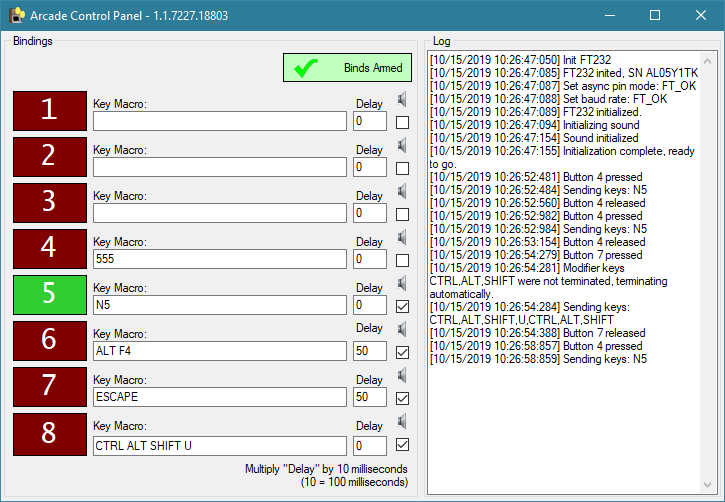Click the Delay field for binding 3
Viewport: 725px width, 502px height.
pos(370,213)
